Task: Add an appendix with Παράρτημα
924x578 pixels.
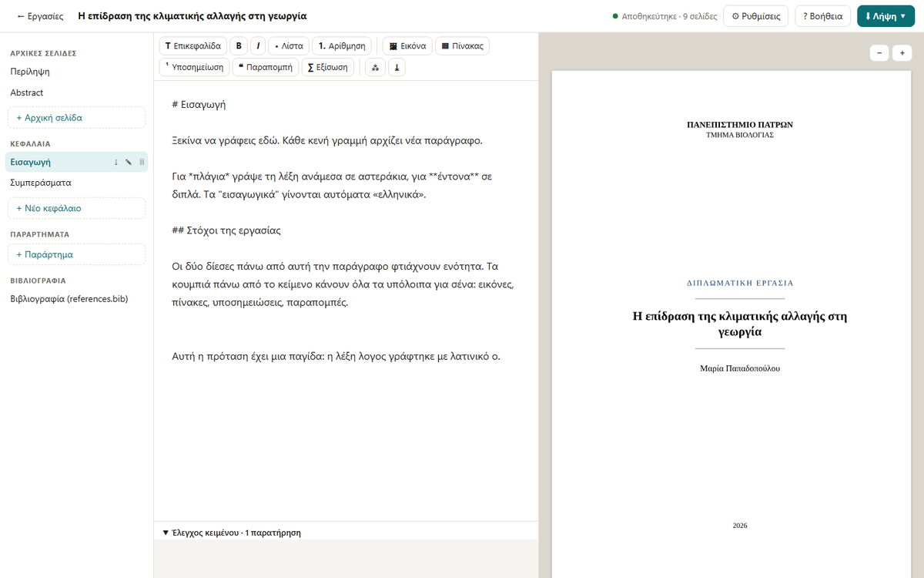Action: point(76,254)
